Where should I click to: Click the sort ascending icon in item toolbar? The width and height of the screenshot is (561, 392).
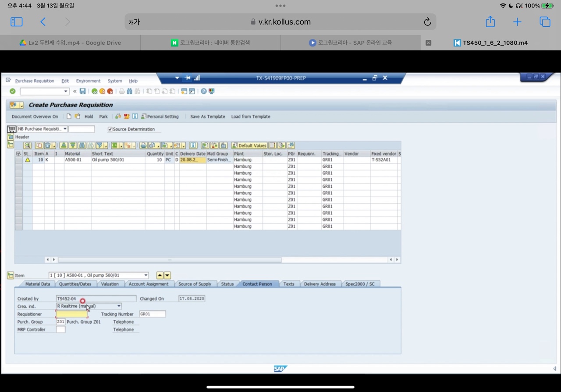point(64,145)
